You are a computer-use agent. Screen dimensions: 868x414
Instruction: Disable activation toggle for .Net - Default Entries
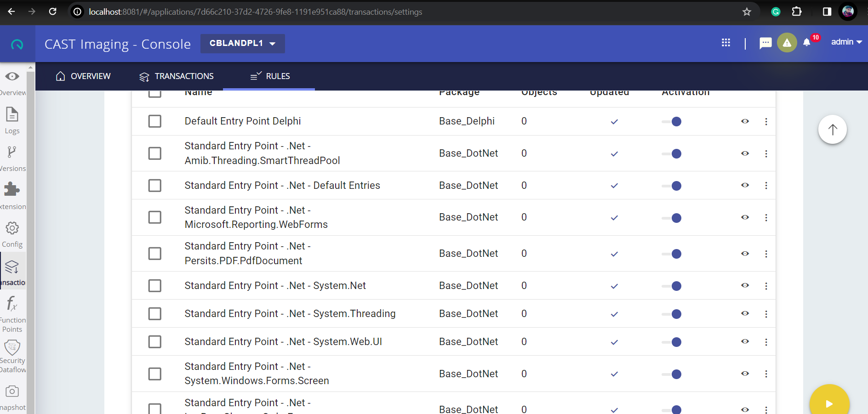[672, 186]
